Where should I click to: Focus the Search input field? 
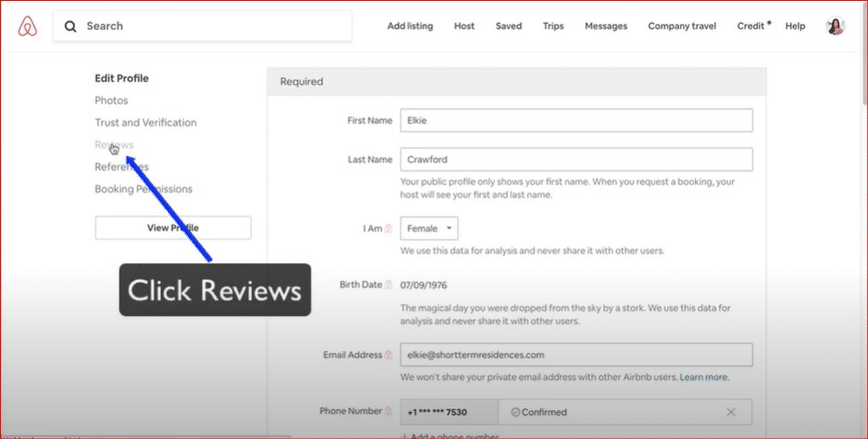[203, 26]
